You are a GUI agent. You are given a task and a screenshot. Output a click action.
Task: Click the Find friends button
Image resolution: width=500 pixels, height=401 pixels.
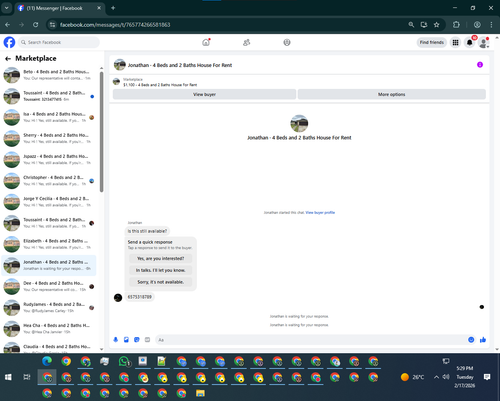point(432,42)
